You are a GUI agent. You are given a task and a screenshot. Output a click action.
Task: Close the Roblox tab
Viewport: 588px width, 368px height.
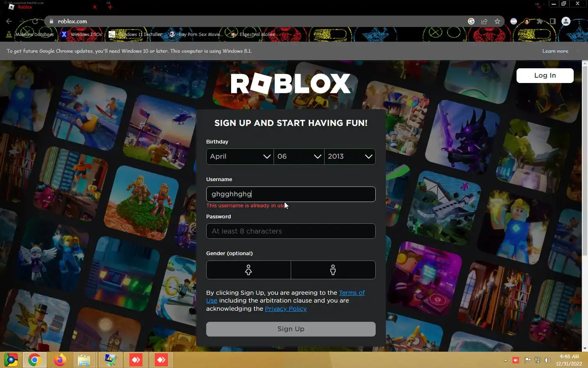(x=95, y=7)
